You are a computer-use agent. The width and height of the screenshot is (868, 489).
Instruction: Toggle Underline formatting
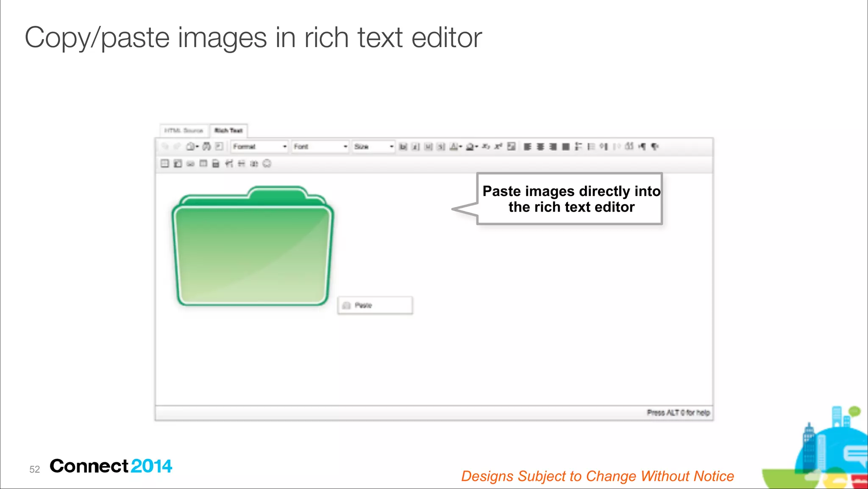point(428,147)
